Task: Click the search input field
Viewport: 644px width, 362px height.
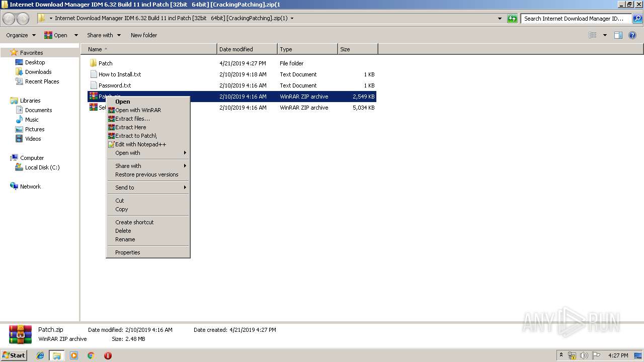Action: pos(576,19)
